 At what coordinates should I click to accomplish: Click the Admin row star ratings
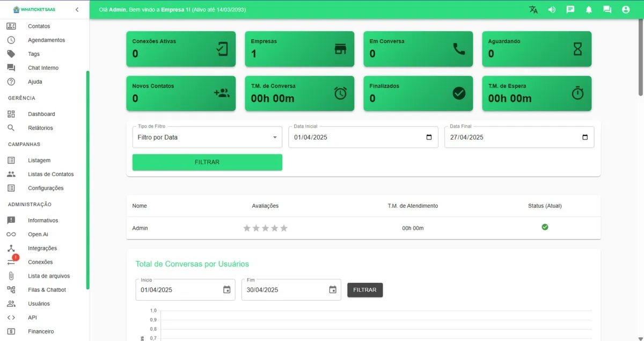[x=265, y=228]
